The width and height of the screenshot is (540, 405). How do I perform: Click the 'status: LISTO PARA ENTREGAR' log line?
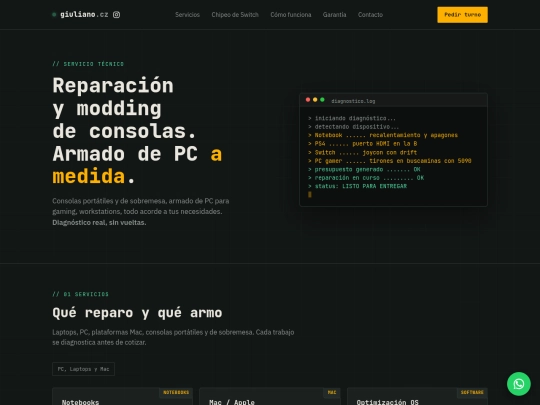357,186
